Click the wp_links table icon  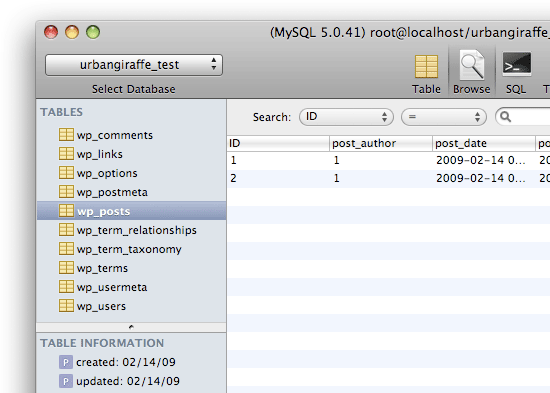click(x=66, y=153)
